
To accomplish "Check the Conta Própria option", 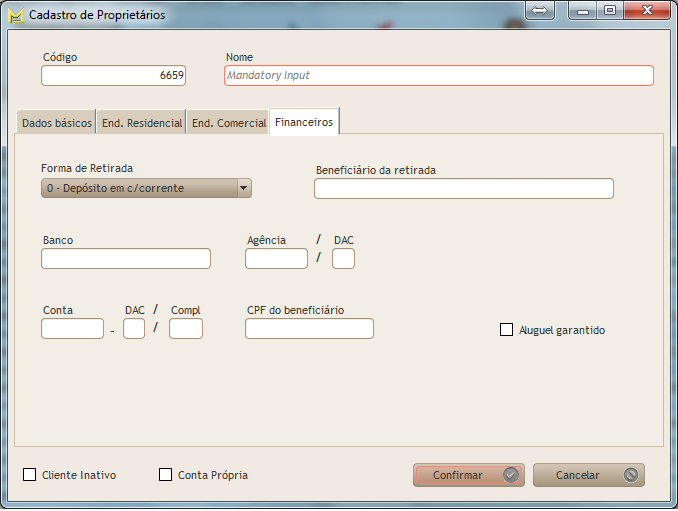I will point(166,475).
